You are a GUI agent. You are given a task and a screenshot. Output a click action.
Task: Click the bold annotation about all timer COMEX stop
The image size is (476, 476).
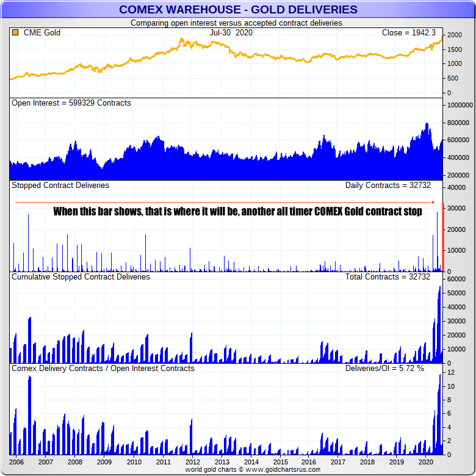click(237, 212)
